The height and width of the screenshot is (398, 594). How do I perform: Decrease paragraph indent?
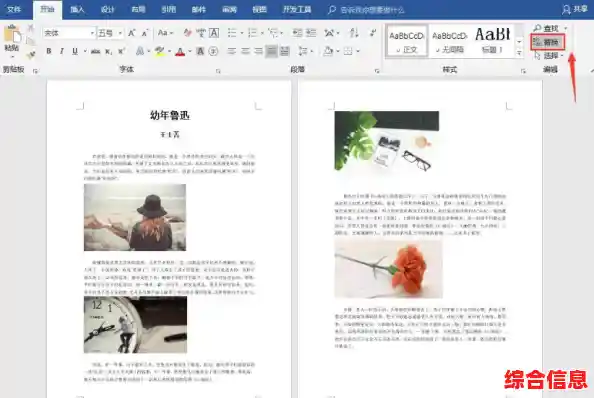pos(297,33)
